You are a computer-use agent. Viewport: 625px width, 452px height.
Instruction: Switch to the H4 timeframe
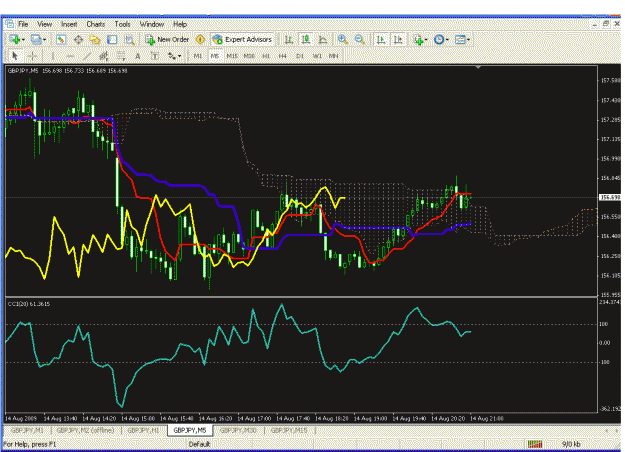point(283,56)
